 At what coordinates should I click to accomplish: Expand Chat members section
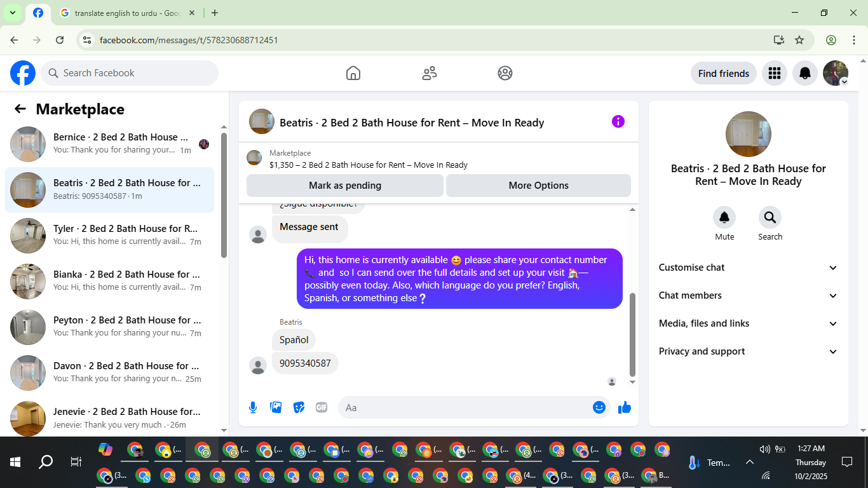[749, 295]
